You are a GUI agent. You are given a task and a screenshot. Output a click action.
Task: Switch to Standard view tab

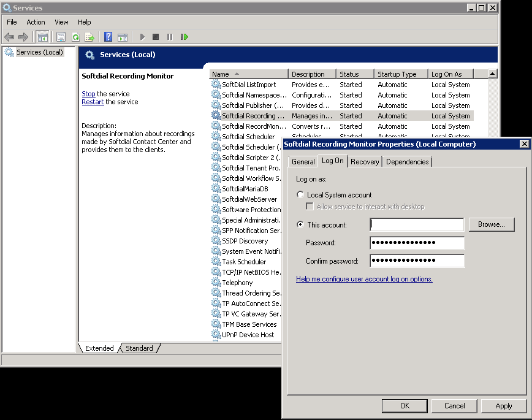point(140,348)
